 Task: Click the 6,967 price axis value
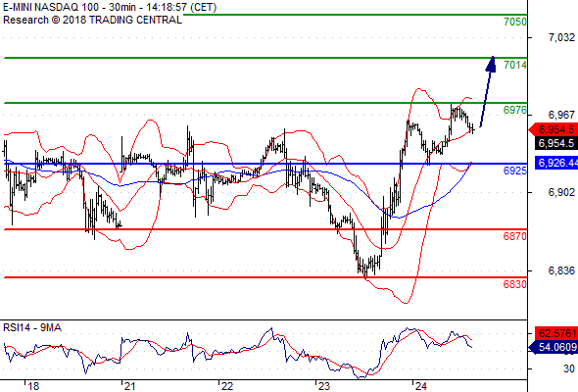point(561,115)
